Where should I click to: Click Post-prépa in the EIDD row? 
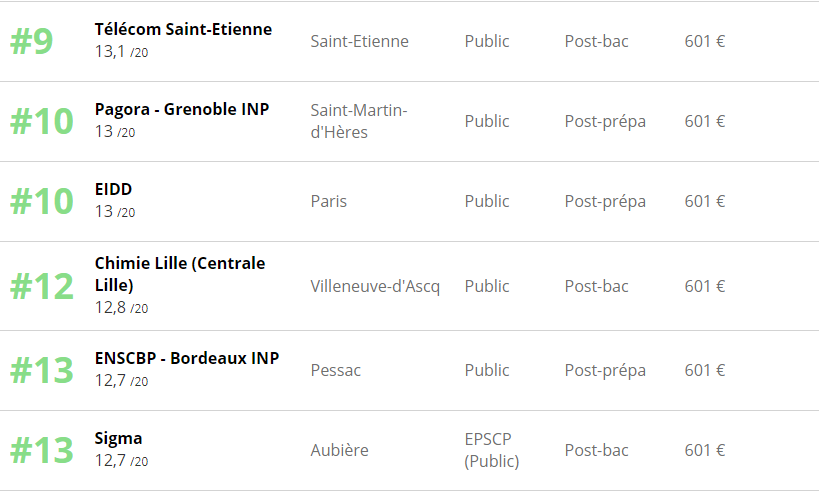tap(605, 201)
